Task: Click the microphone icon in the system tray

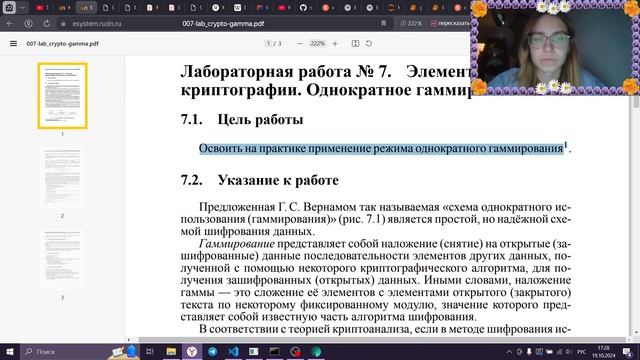Action: point(529,352)
